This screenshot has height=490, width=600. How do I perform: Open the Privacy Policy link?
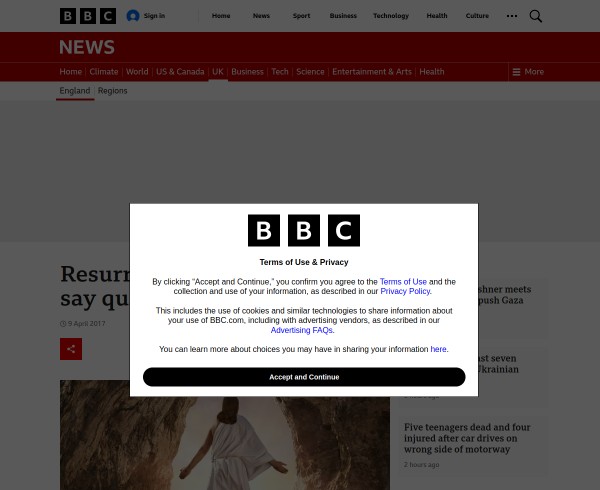click(406, 291)
